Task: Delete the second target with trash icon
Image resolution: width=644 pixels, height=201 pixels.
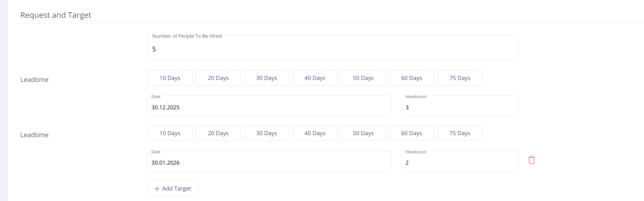Action: (532, 160)
